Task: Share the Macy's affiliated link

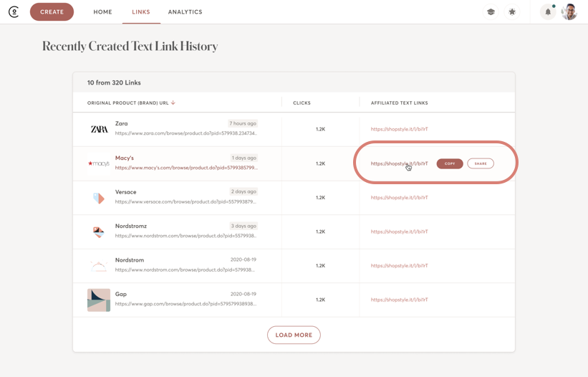Action: [x=481, y=163]
